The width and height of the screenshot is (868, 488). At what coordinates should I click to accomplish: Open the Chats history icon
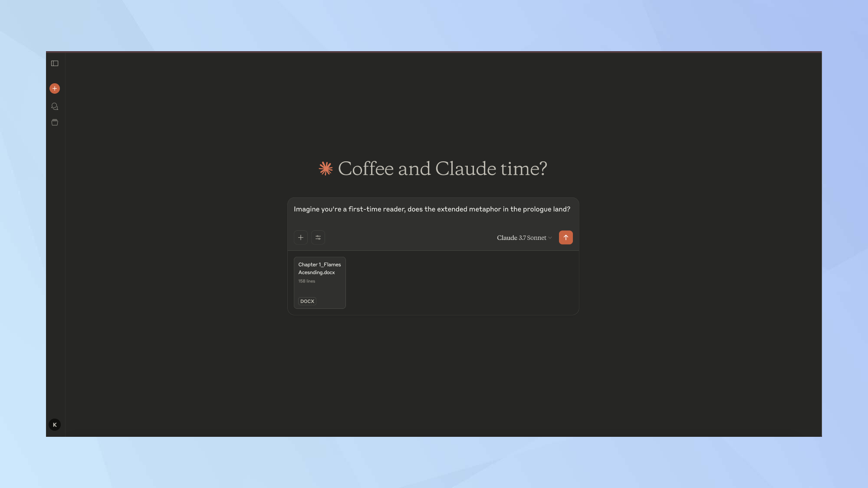[55, 106]
